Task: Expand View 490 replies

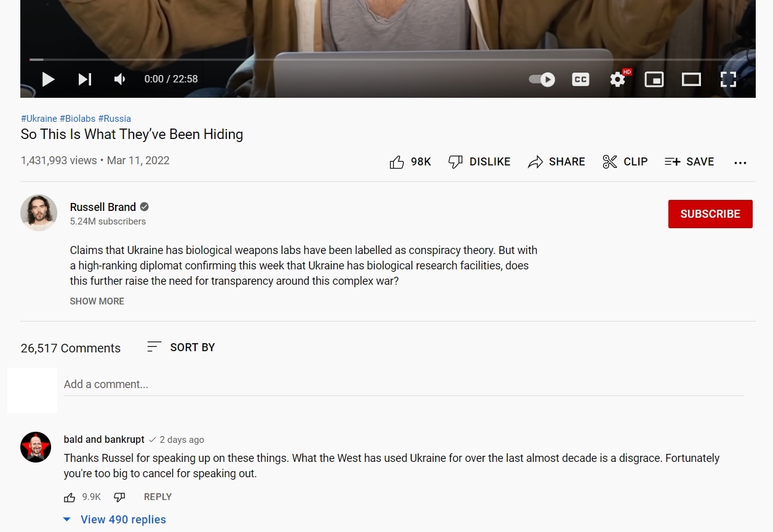Action: (115, 520)
